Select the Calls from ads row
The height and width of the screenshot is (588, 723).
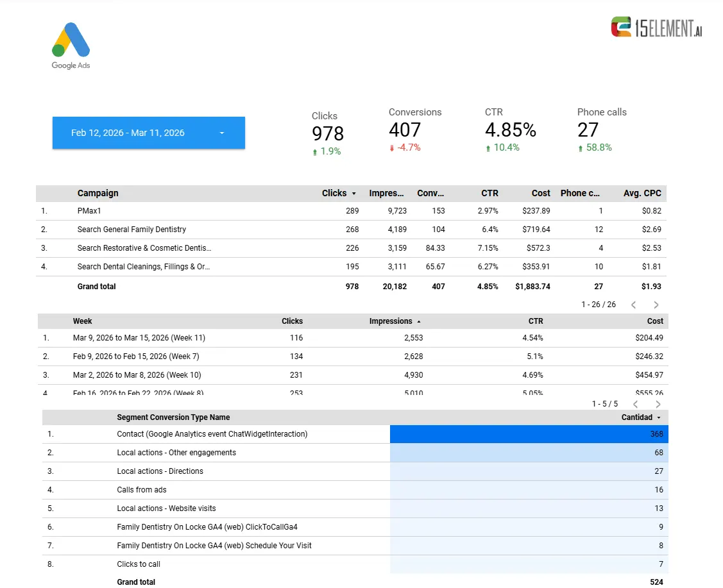[x=355, y=490]
